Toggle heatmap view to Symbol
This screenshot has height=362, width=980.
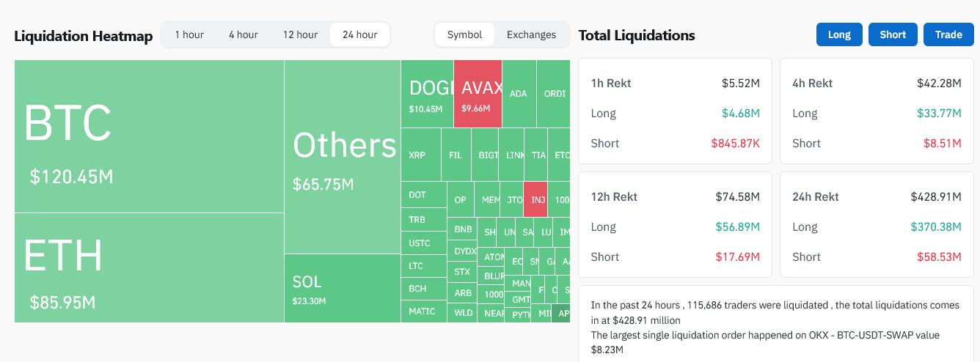coord(464,34)
